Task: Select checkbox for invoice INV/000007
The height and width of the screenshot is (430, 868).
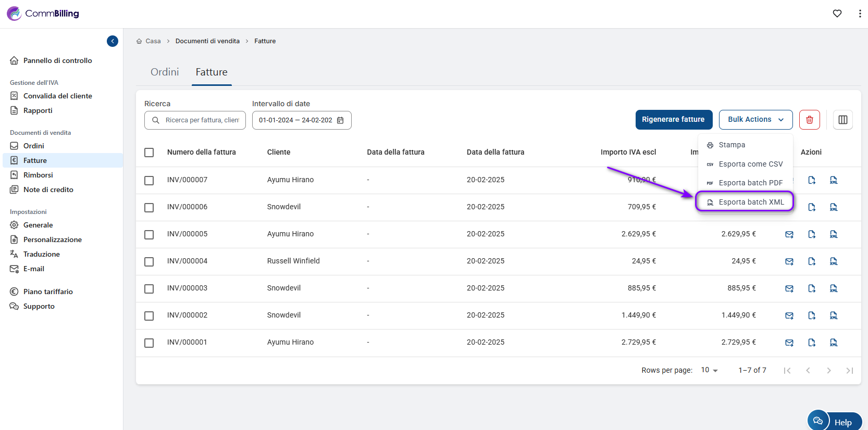Action: click(x=149, y=180)
